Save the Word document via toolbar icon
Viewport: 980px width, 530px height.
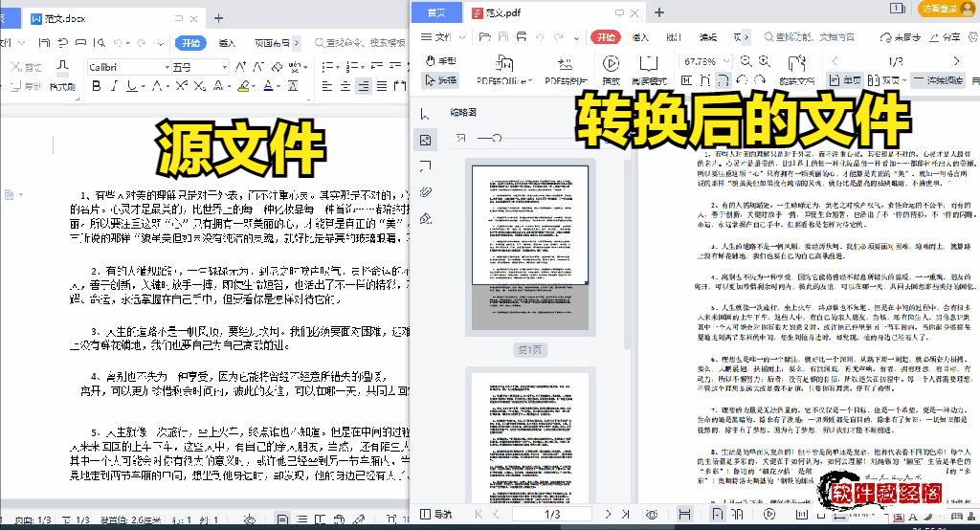44,43
